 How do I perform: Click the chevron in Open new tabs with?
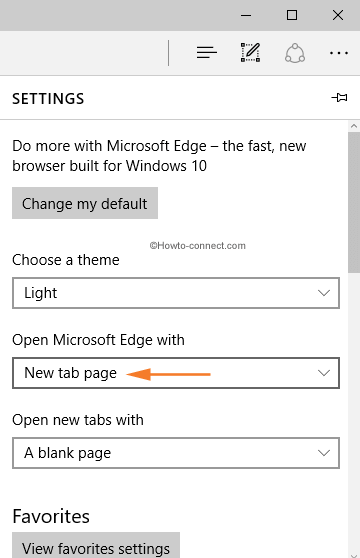[x=324, y=453]
